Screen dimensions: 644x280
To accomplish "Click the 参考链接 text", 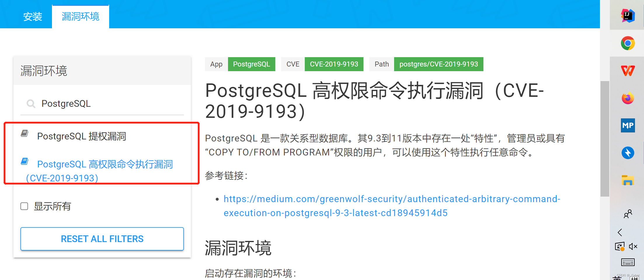I will coord(226,176).
